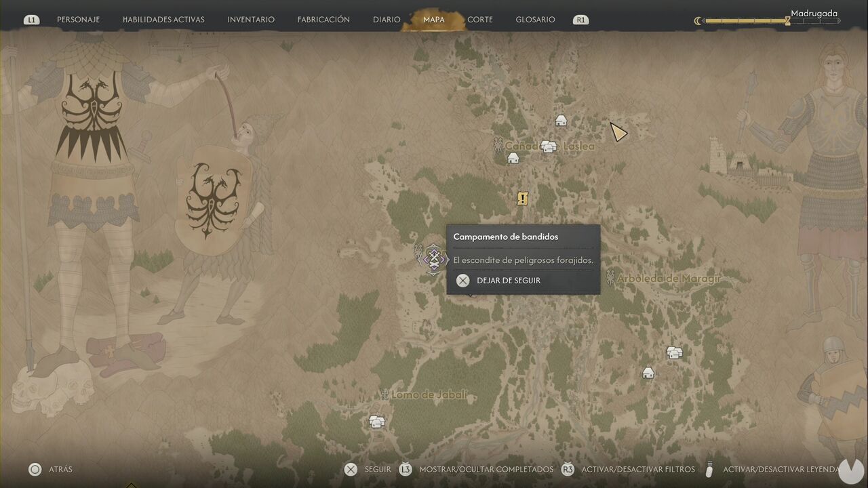
Task: Select the house cluster southeast of Arboleda de Maragir
Action: tap(674, 352)
